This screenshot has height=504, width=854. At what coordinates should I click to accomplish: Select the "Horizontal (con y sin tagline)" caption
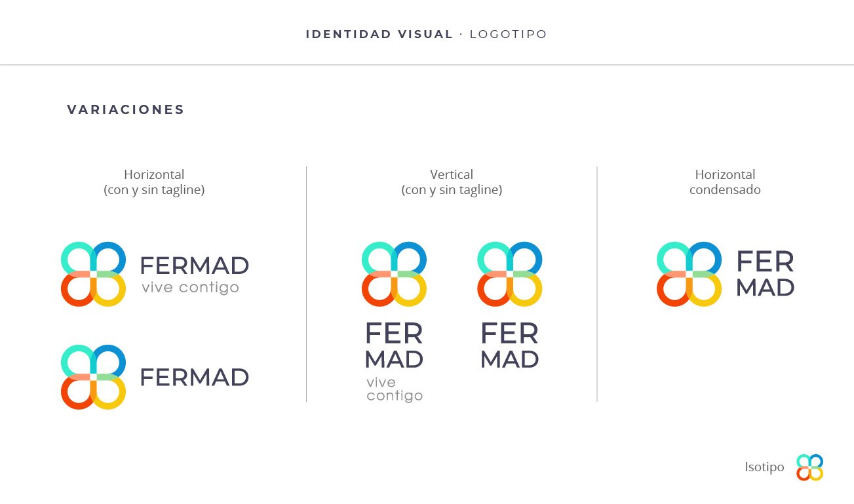[154, 182]
